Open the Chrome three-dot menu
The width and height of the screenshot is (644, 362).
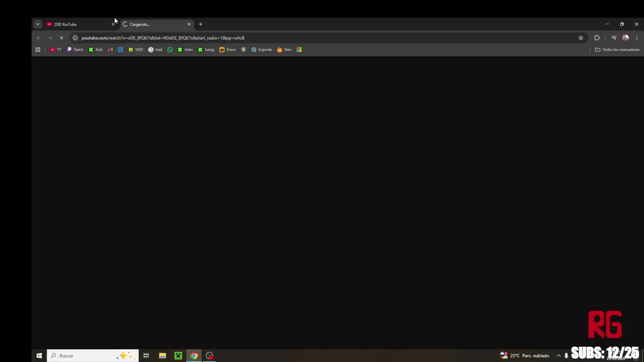[637, 38]
